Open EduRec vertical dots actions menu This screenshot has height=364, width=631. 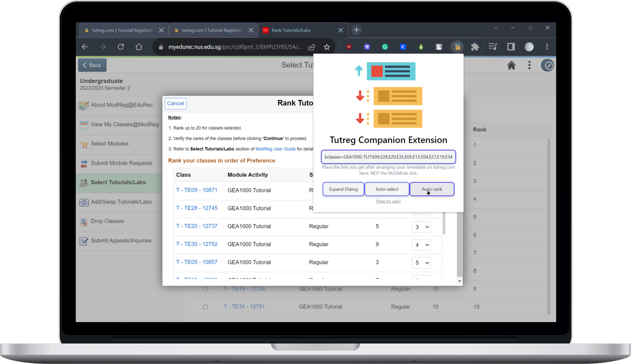(x=529, y=65)
